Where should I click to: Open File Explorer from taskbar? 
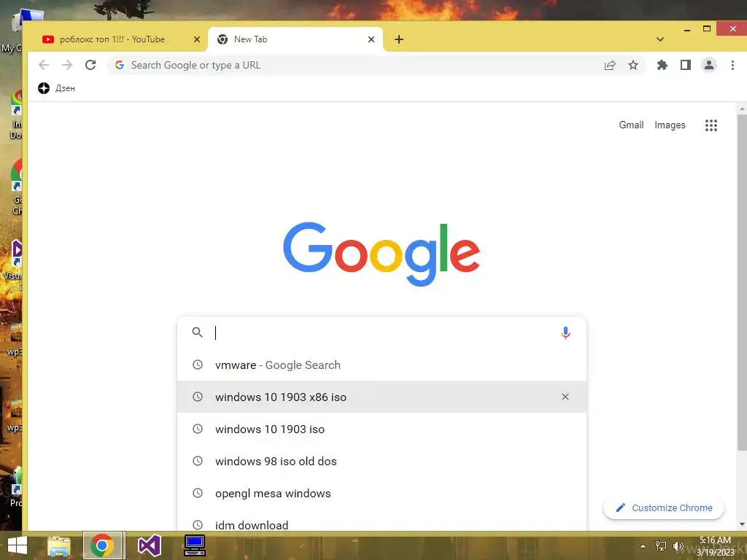tap(59, 545)
